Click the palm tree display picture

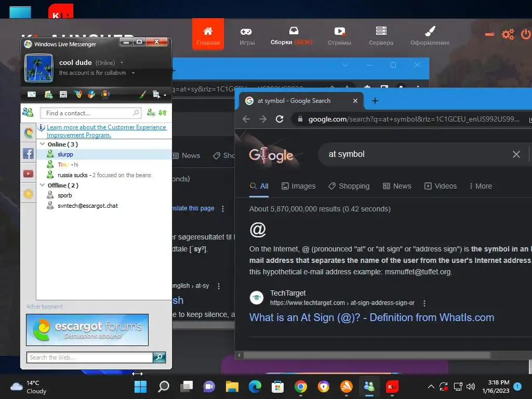pos(39,68)
